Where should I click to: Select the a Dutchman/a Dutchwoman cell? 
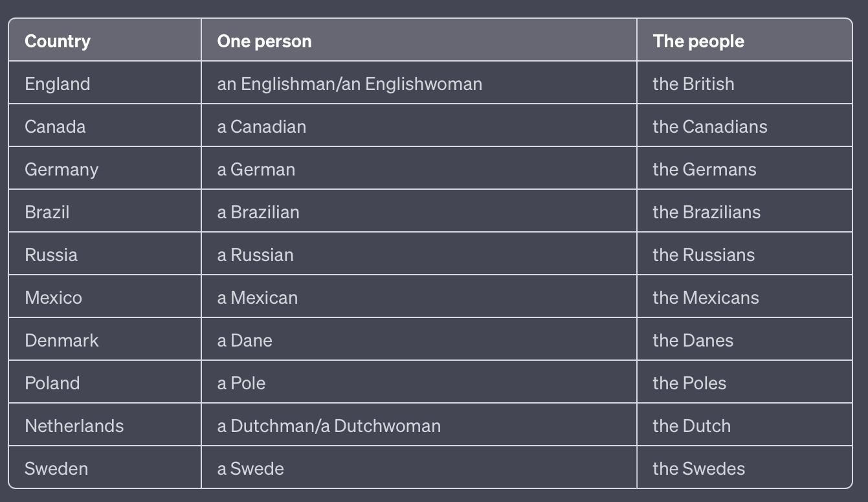pos(419,425)
